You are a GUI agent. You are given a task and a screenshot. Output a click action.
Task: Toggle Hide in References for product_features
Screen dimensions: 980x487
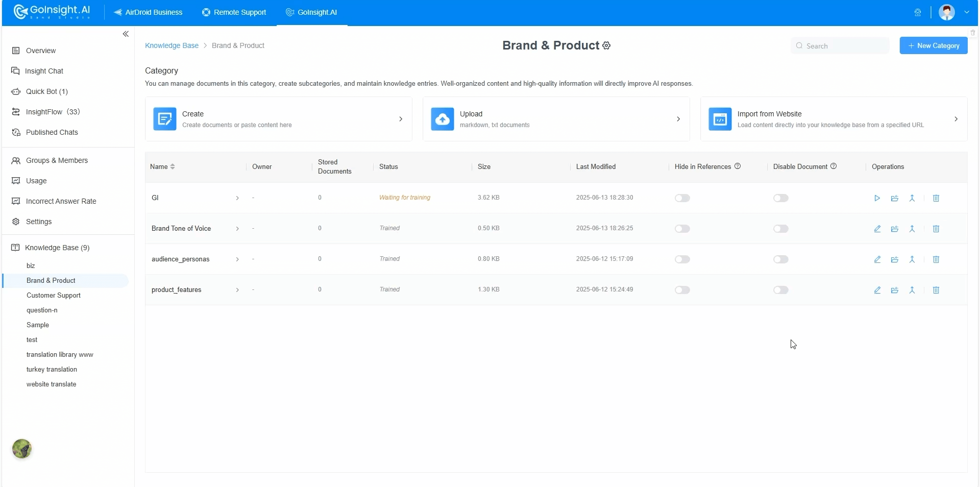pos(682,290)
